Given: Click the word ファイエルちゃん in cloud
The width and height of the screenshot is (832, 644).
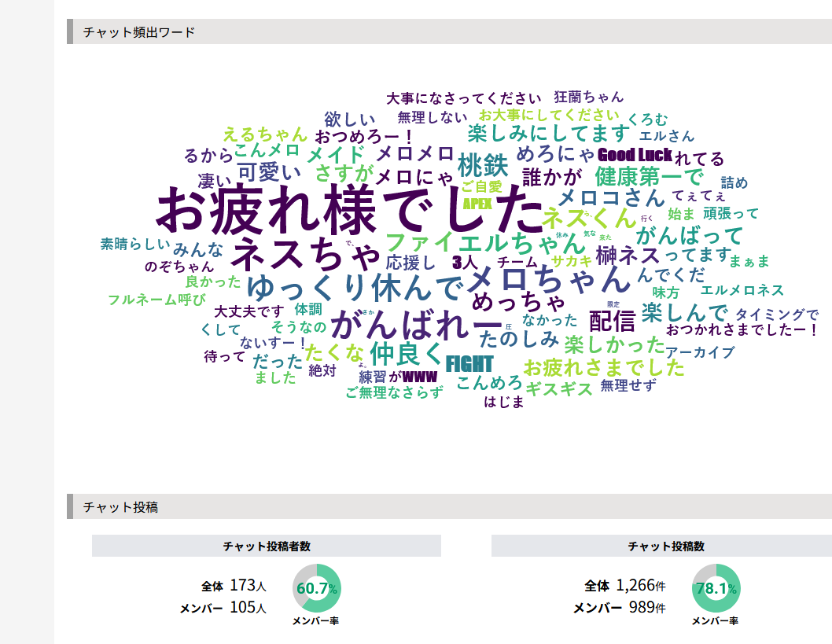Looking at the screenshot, I should click(x=485, y=244).
